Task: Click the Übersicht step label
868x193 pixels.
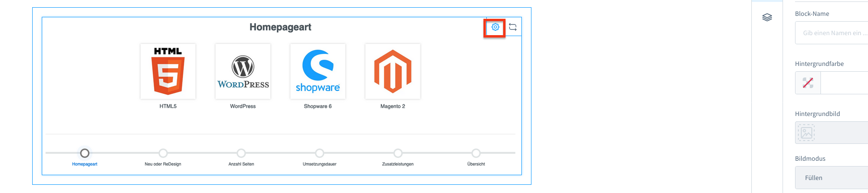Action: tap(476, 164)
